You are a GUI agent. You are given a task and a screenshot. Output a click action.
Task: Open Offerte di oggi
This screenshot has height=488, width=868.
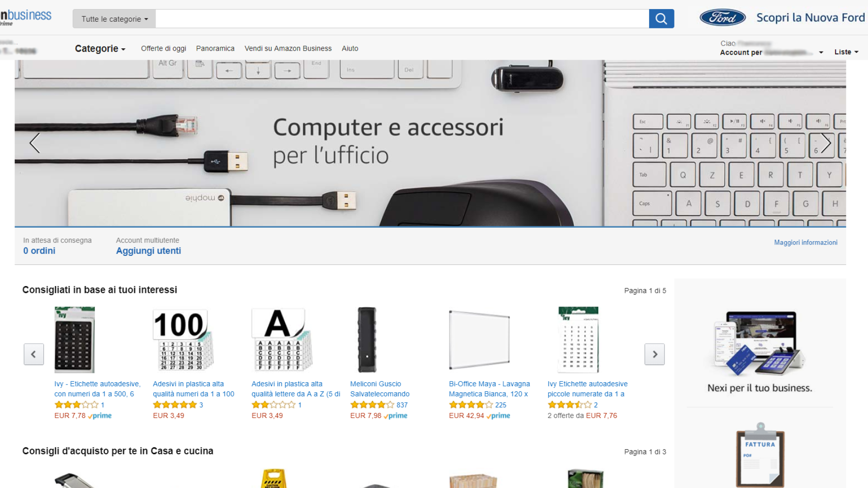[x=164, y=48]
